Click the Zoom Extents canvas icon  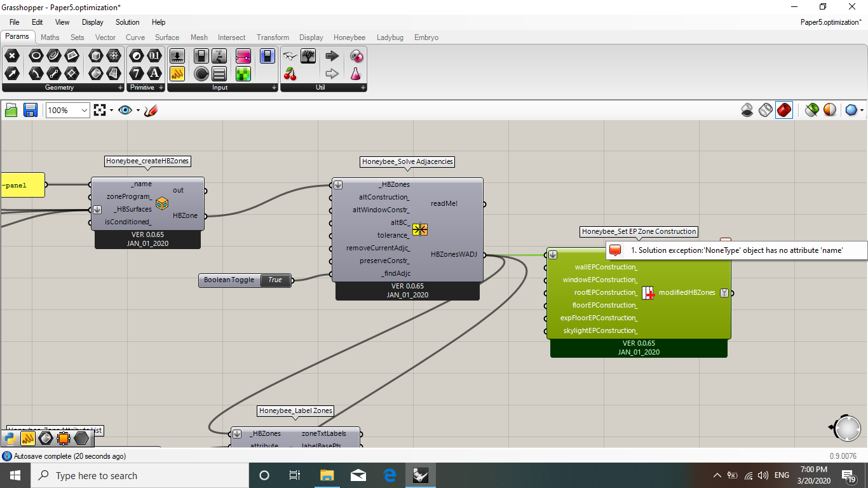click(99, 110)
